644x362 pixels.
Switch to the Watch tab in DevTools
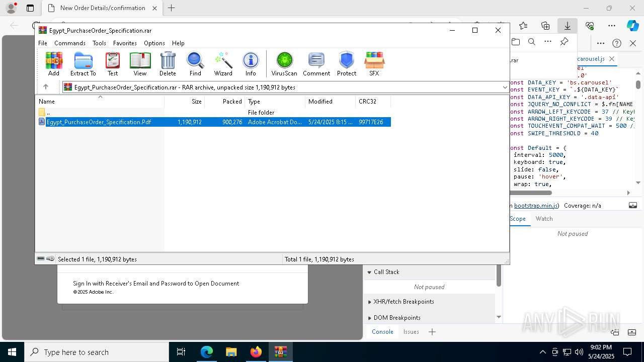(544, 219)
